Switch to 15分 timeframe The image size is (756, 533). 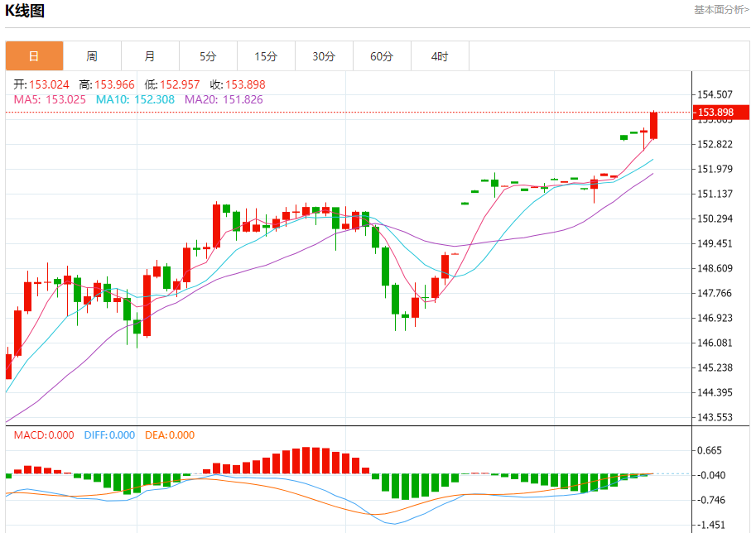266,56
